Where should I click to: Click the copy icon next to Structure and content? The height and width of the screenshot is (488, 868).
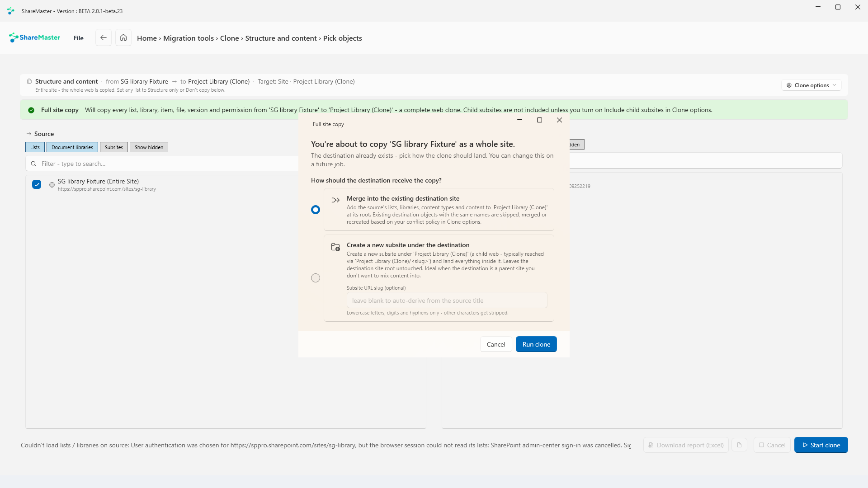[29, 81]
